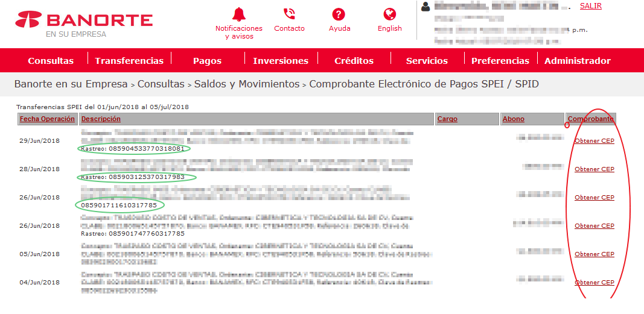
Task: Click 'Transferencias SPEI del 01/jun/2018 al 05/jul/2018' heading
Action: (103, 107)
